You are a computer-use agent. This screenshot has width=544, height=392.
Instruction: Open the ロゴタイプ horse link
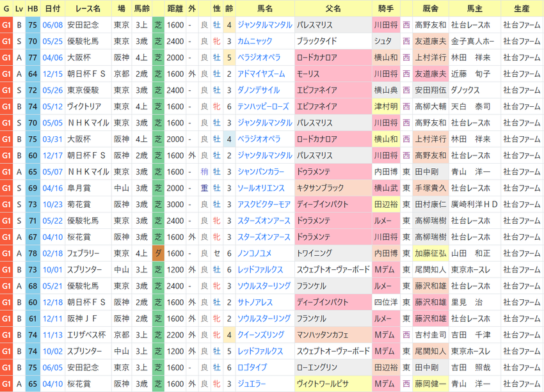252,368
